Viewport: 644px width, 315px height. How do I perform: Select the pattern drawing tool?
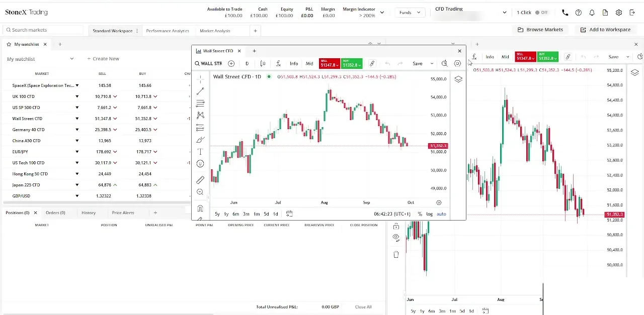(x=200, y=115)
